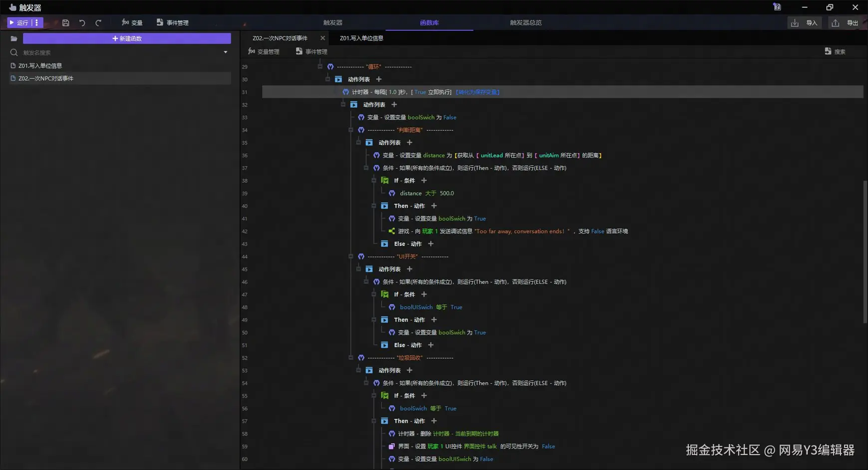Add a Then action on line 40
This screenshot has height=470, width=868.
pyautogui.click(x=434, y=206)
